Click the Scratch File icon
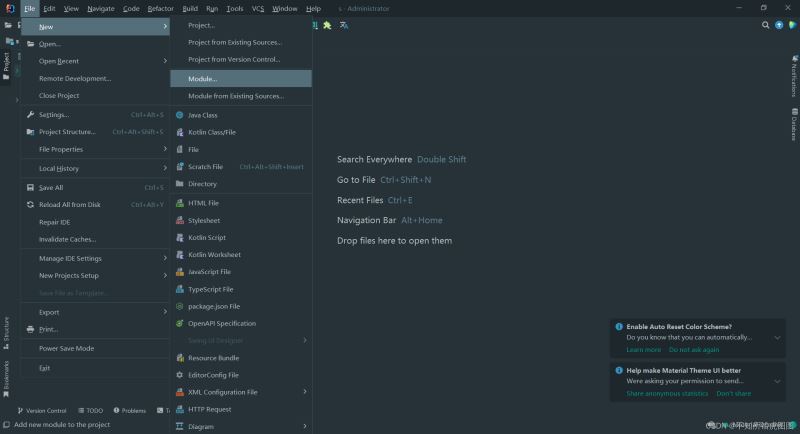Viewport: 800px width, 434px height. 180,167
